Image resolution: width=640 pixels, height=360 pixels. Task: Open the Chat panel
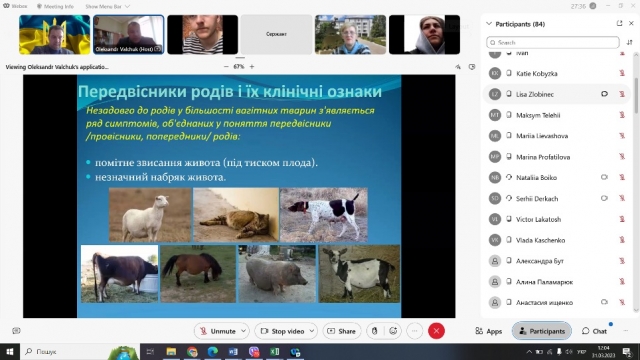594,331
